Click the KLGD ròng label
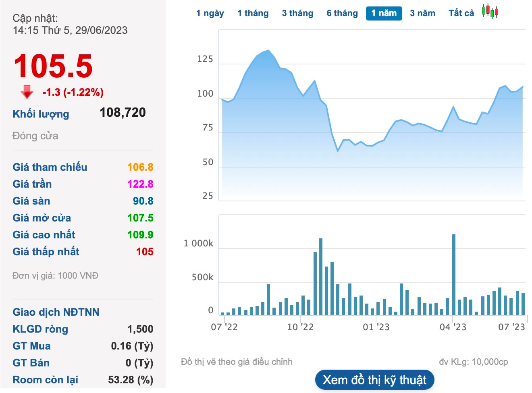The image size is (532, 393). (x=40, y=329)
